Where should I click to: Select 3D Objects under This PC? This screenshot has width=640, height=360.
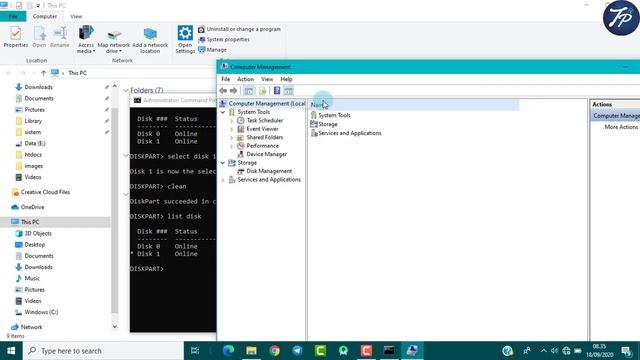[x=38, y=233]
